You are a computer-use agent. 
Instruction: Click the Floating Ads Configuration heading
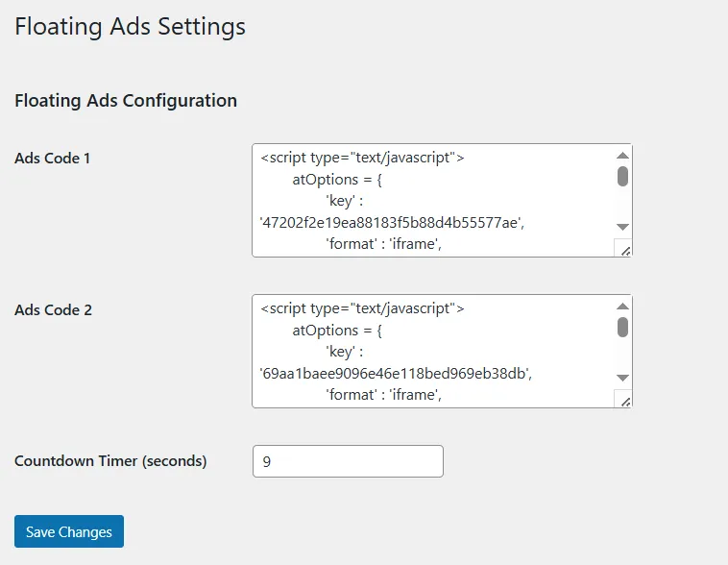126,100
